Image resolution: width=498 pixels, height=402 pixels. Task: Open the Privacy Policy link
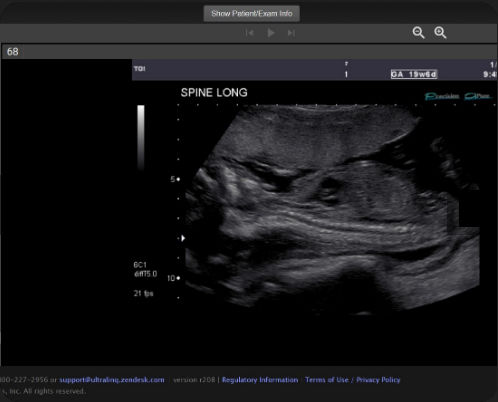378,380
